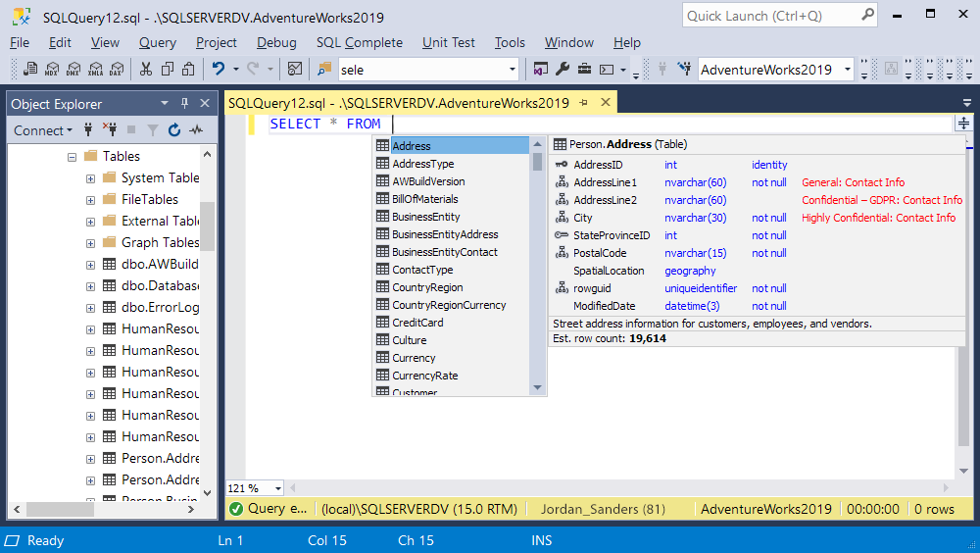Image resolution: width=980 pixels, height=553 pixels.
Task: Open the File menu
Action: [x=20, y=42]
